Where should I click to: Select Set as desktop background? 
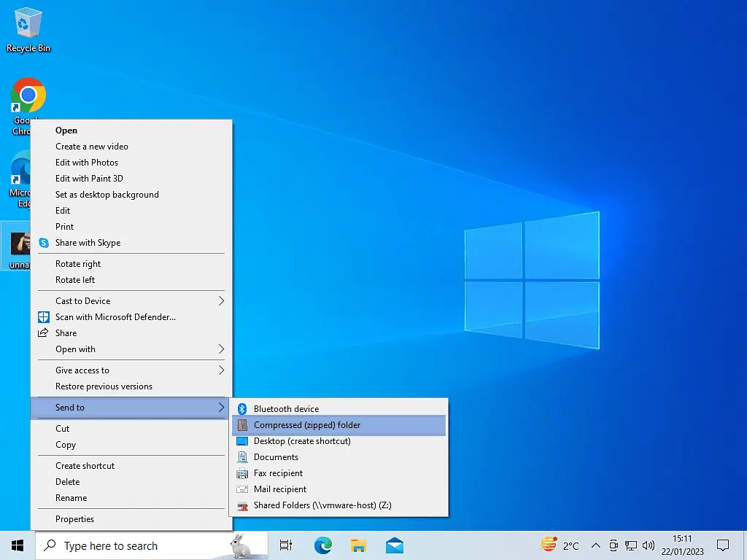point(107,194)
